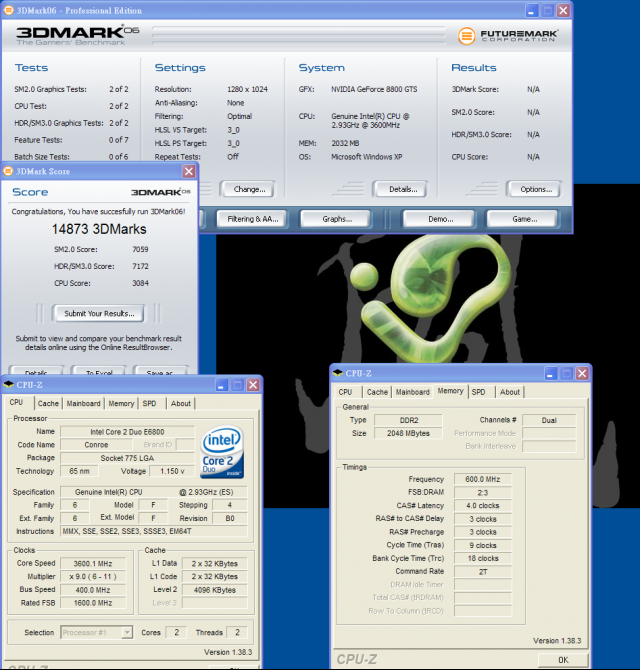Select CPU tab in left CPU-Z window
640x670 pixels.
[17, 403]
